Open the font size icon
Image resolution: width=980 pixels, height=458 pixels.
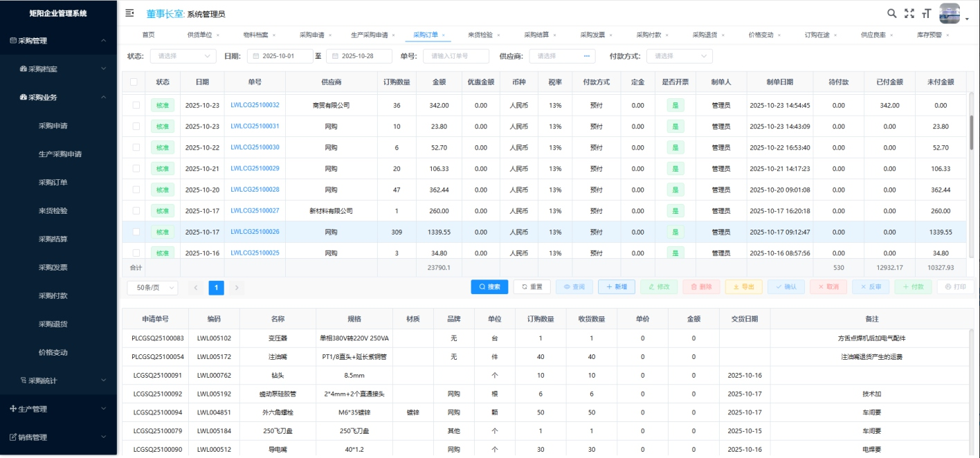click(x=926, y=13)
